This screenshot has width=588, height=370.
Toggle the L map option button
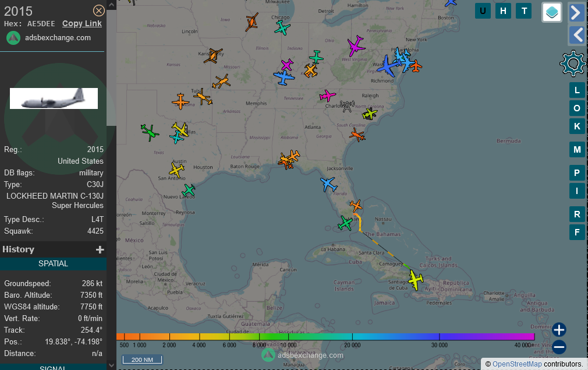pos(577,90)
